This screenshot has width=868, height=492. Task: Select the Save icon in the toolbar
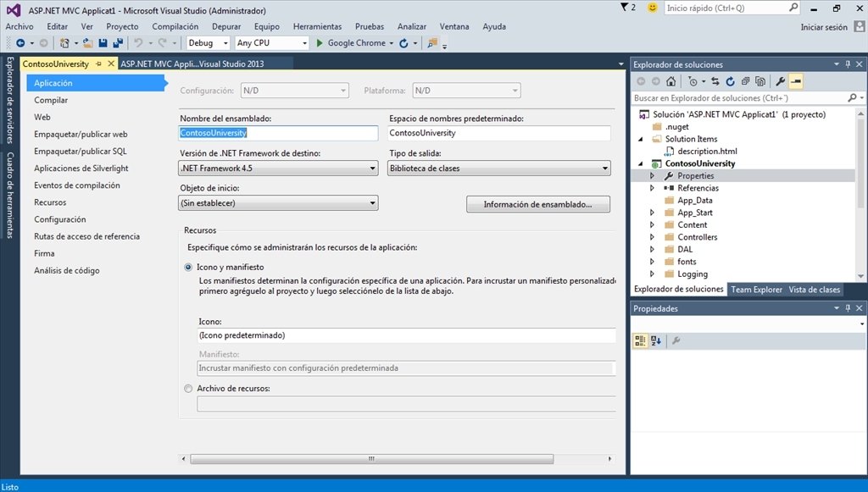click(105, 42)
